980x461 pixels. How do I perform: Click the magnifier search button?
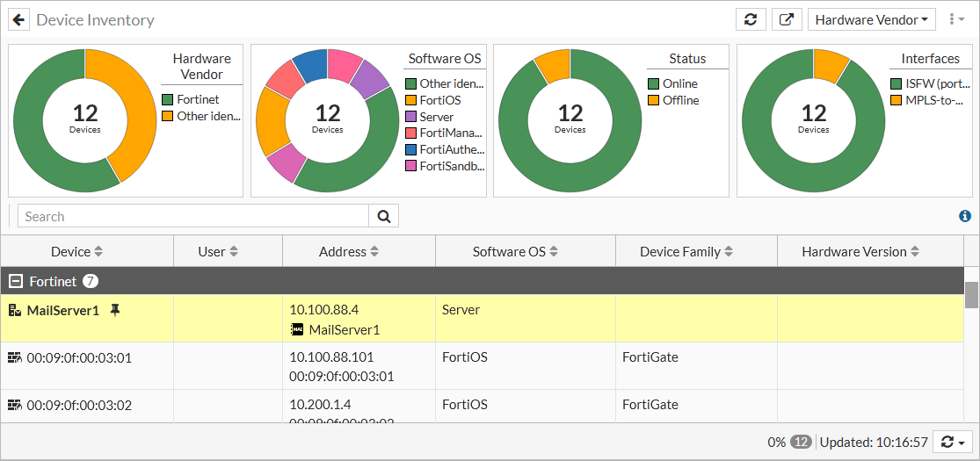383,216
